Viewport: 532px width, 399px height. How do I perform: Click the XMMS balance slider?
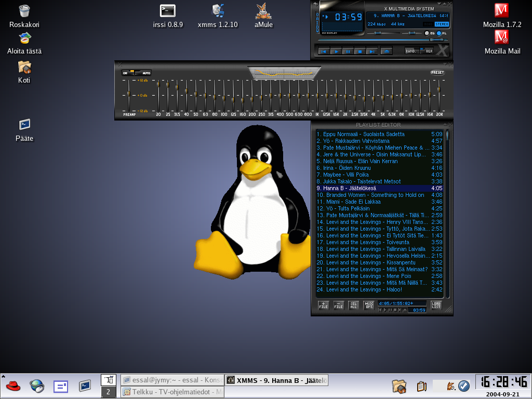tap(412, 33)
